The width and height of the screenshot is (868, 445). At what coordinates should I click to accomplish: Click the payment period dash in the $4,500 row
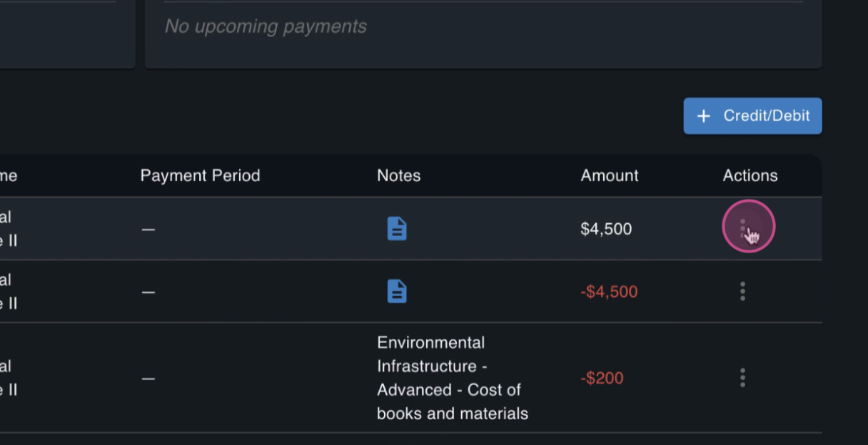click(148, 230)
